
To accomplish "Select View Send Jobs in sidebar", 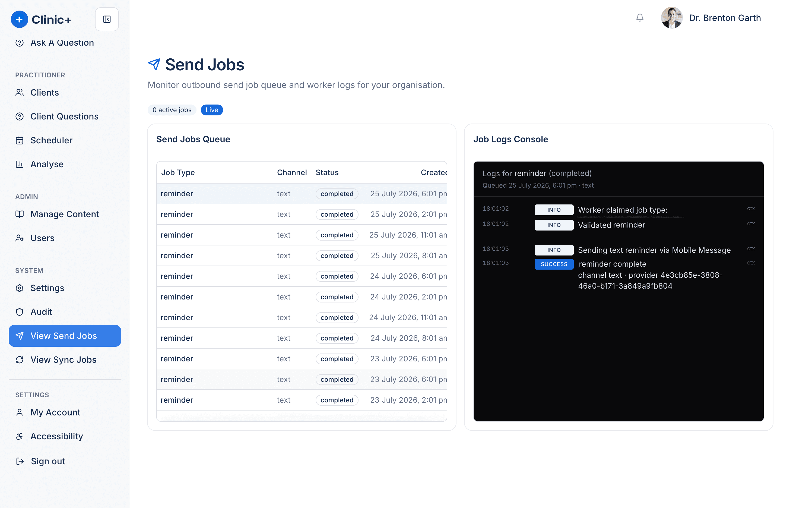I will 65,336.
